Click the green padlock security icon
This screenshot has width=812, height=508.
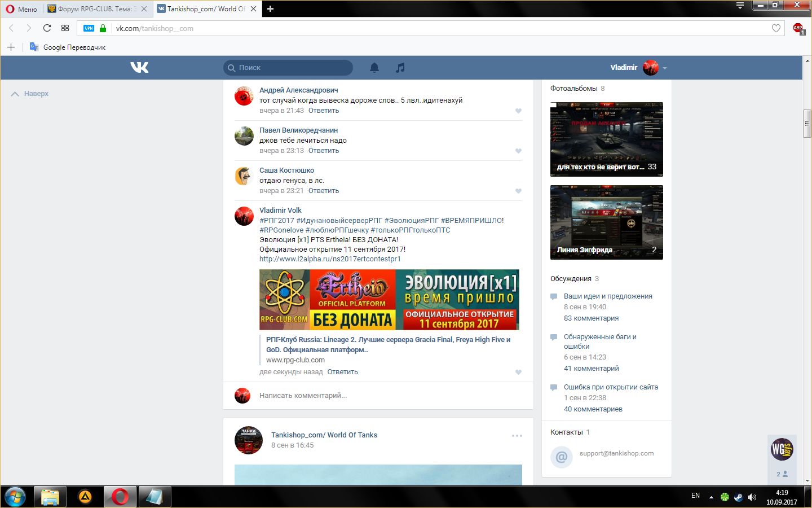(x=103, y=28)
